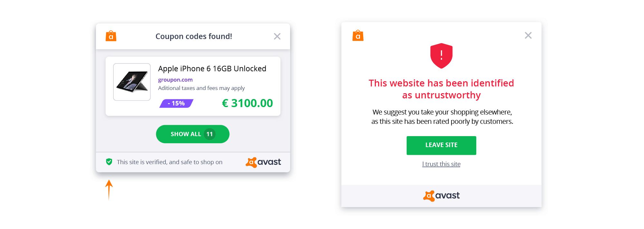Click the € 3100.00 price text
Viewport: 644px width, 229px height.
(x=247, y=103)
